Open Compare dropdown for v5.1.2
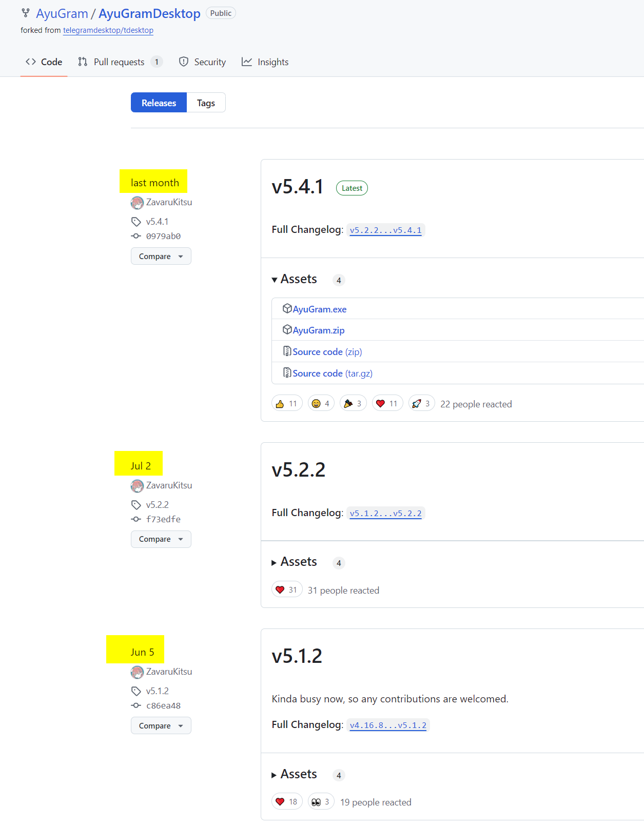This screenshot has width=644, height=826. click(161, 725)
